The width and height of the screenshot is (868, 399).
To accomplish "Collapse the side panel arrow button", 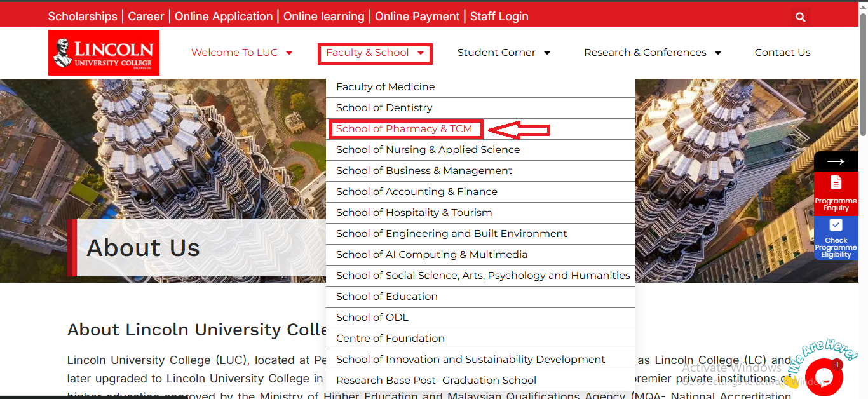I will point(836,161).
